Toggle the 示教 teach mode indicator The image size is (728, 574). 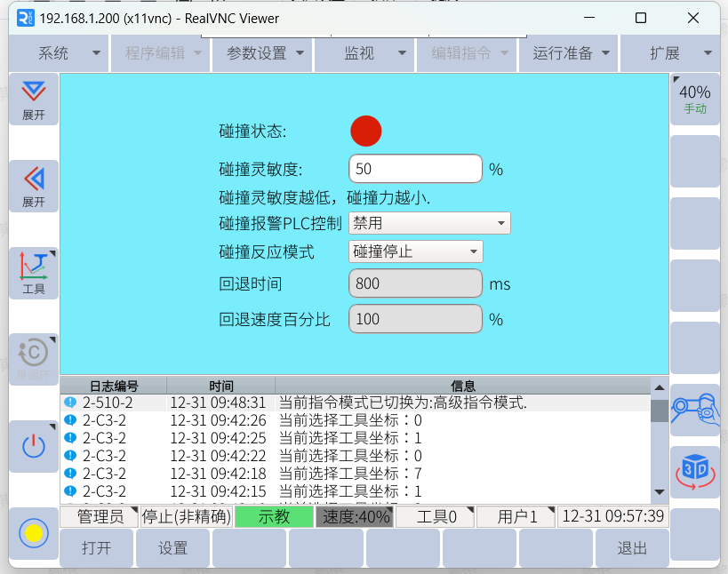[274, 517]
